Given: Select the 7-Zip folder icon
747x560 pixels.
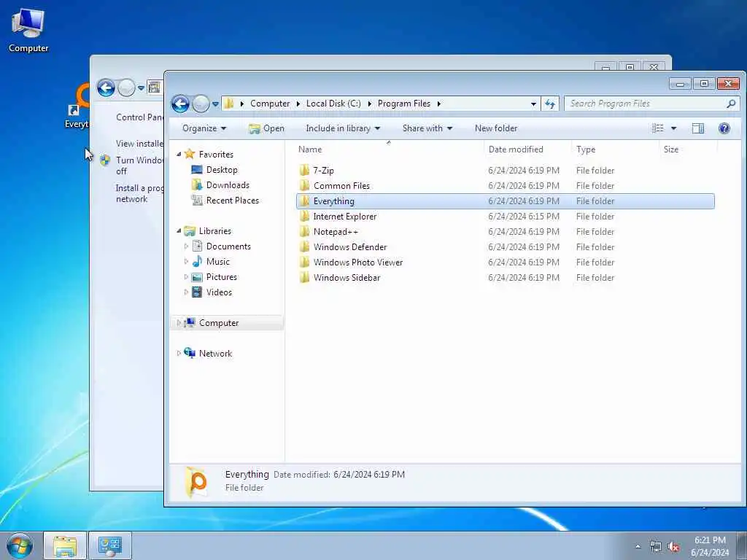Looking at the screenshot, I should (x=304, y=170).
